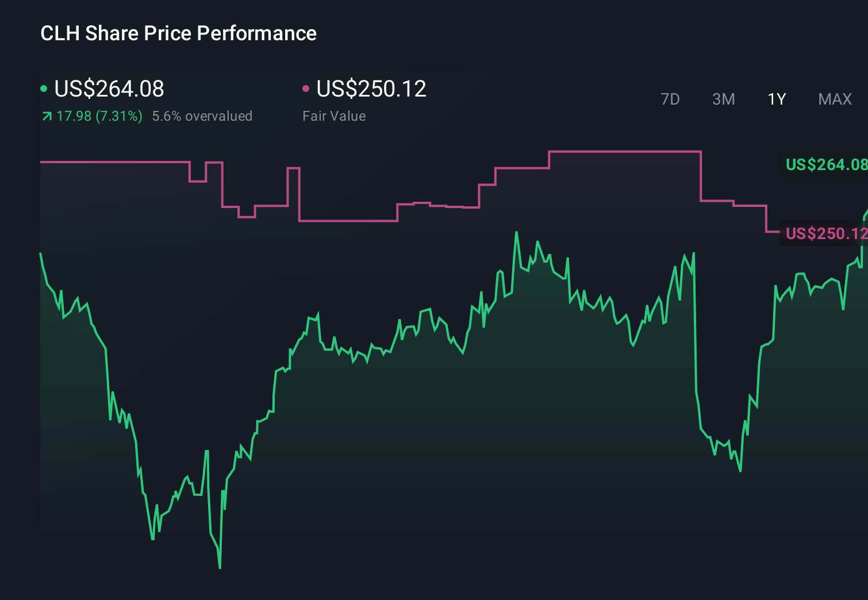Switch to the 7D time range
This screenshot has height=600, width=868.
671,99
